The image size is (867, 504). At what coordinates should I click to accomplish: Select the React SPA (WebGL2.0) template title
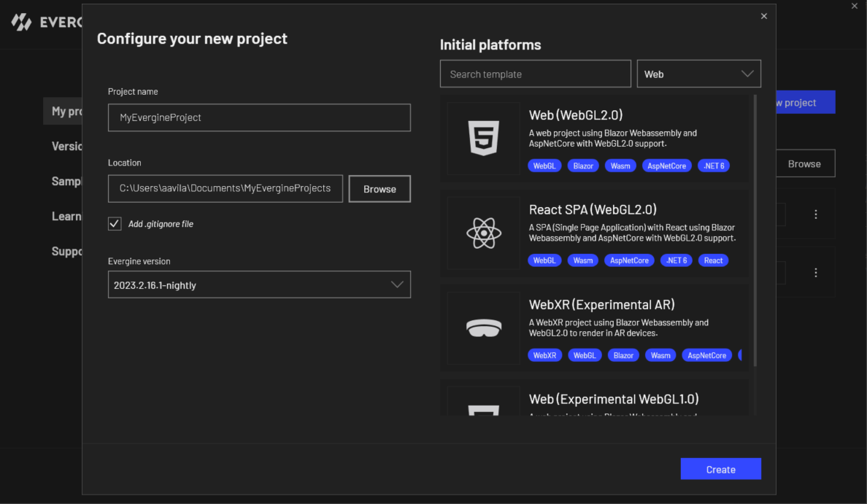pos(593,209)
